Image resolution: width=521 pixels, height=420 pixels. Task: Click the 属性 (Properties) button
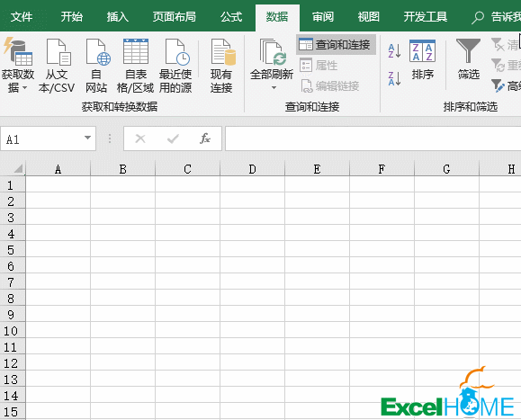(319, 66)
